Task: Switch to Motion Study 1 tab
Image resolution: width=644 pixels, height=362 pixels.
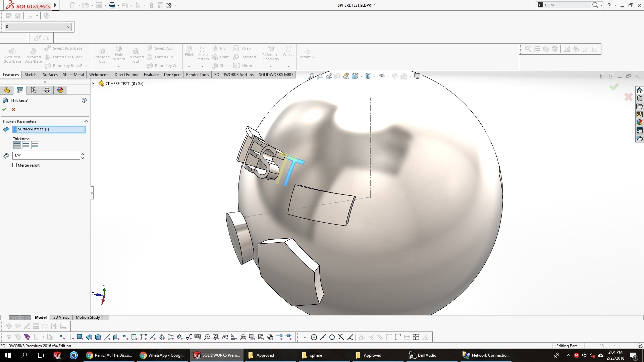Action: tap(89, 317)
